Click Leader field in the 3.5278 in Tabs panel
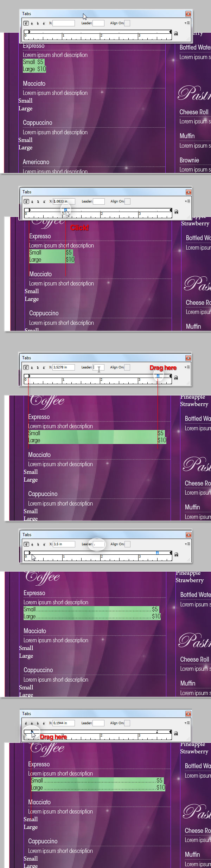Viewport: 211px width, 868px height. (x=98, y=367)
